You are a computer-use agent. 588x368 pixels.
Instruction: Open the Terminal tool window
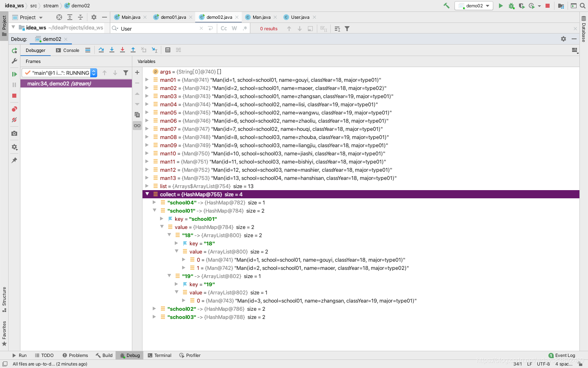click(x=160, y=355)
